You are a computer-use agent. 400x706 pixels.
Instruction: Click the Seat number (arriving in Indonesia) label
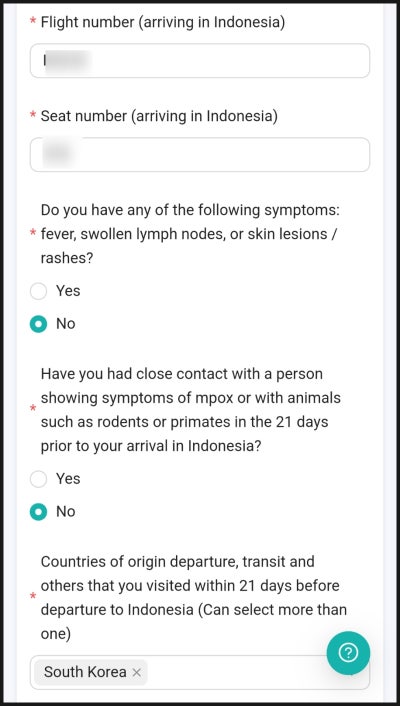point(159,116)
